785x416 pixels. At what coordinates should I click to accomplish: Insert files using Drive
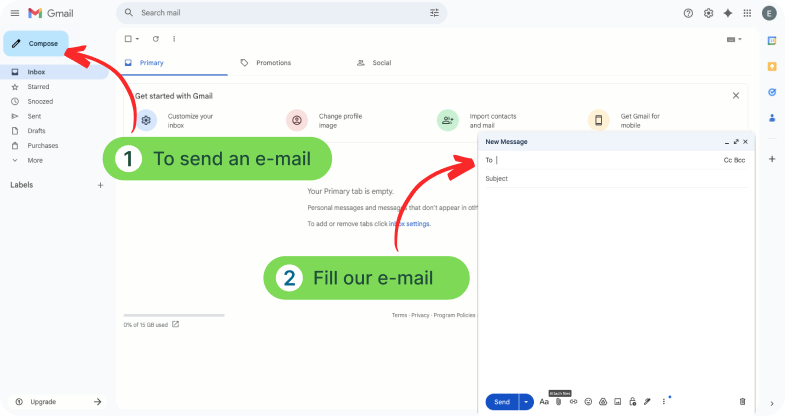pyautogui.click(x=603, y=401)
